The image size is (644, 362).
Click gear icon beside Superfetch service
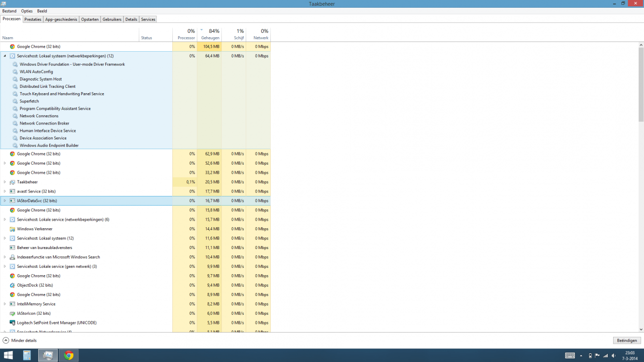[15, 101]
